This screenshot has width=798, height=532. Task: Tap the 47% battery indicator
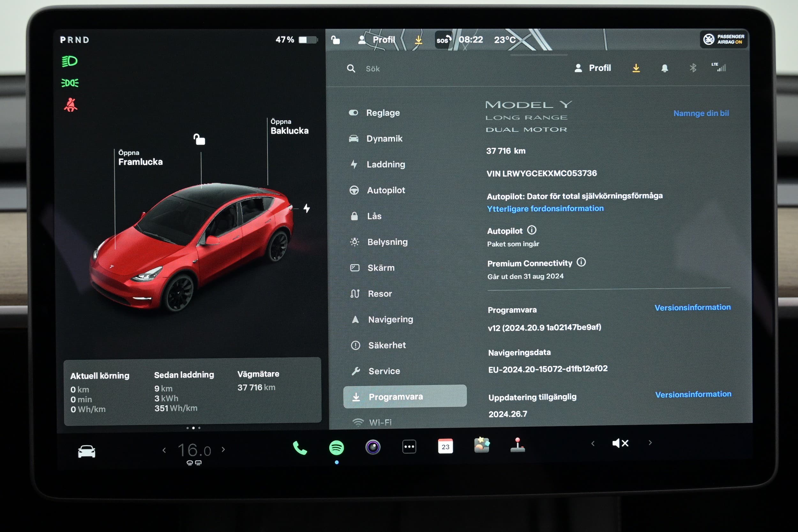tap(297, 40)
